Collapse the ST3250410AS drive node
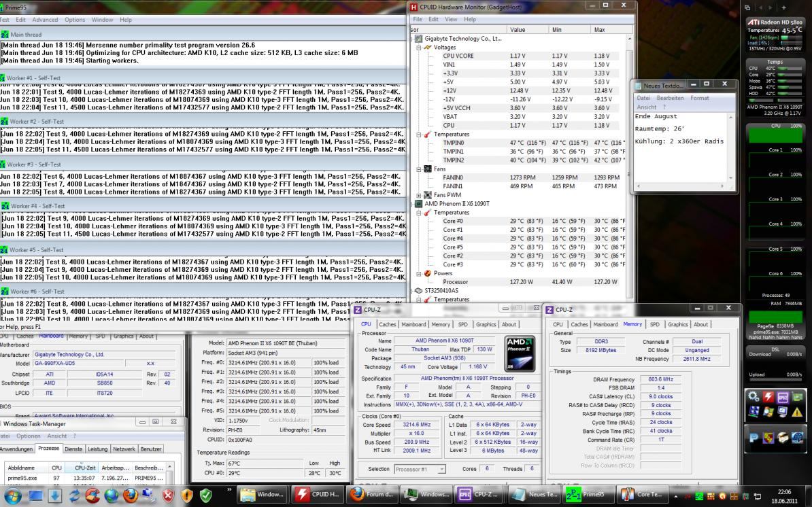Viewport: 812px width, 507px height. 413,291
